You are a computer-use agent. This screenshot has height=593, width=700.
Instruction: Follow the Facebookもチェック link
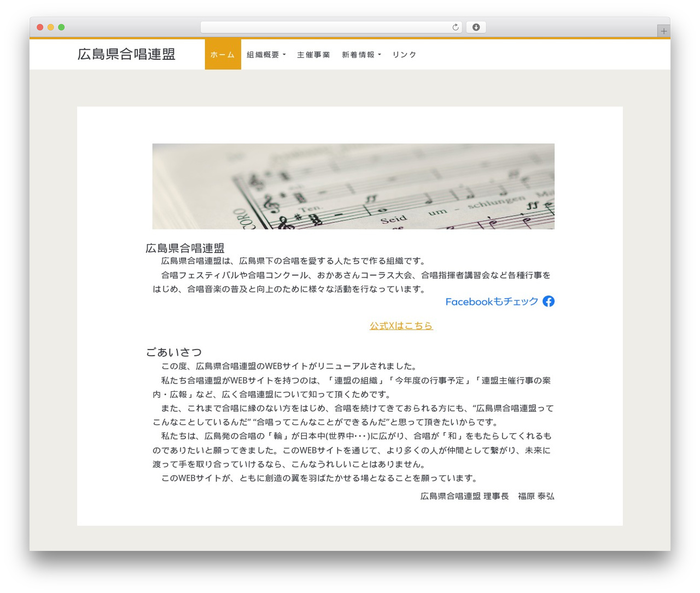(x=500, y=301)
